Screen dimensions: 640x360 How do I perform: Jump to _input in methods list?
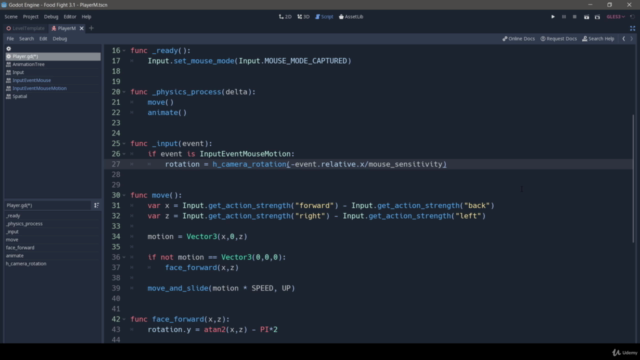pyautogui.click(x=53, y=231)
